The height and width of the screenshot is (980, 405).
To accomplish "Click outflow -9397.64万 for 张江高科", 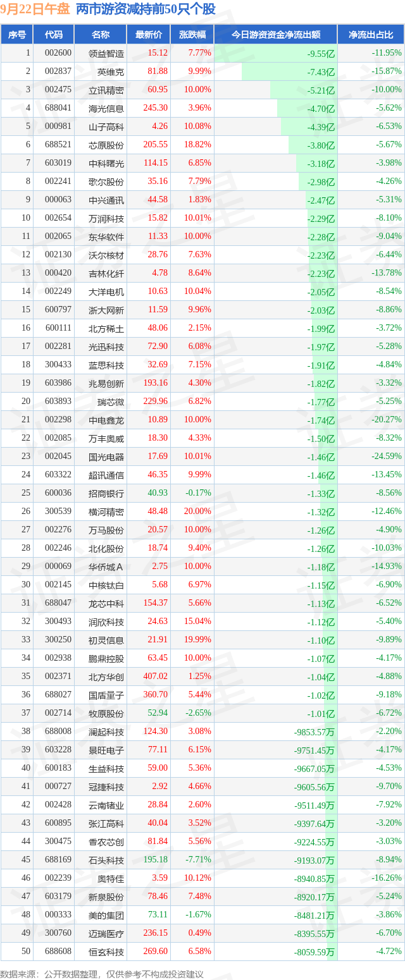I will click(315, 824).
